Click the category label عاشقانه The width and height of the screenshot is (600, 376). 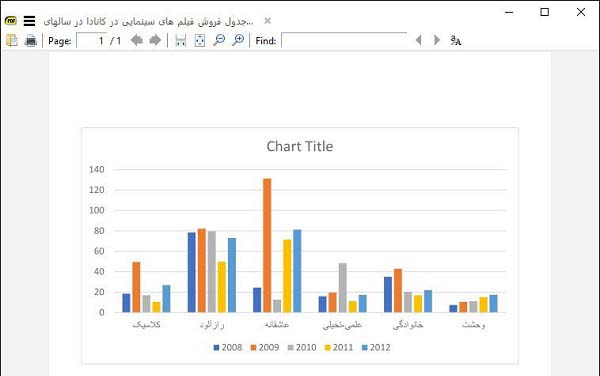(x=277, y=325)
